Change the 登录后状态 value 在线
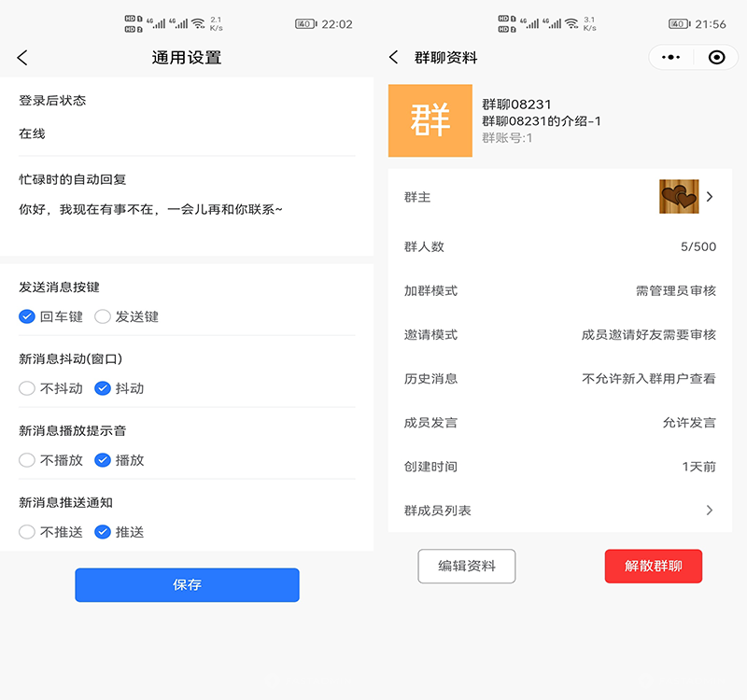 (33, 133)
